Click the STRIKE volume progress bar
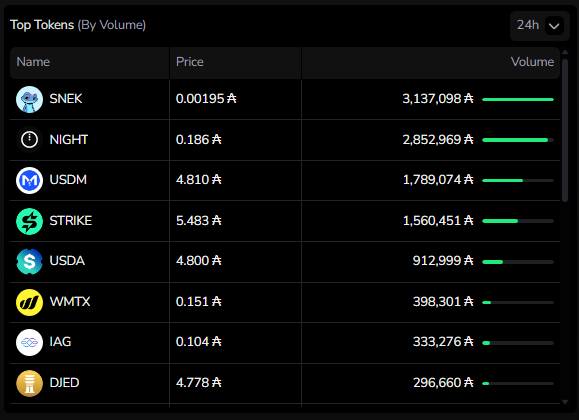 (x=518, y=221)
